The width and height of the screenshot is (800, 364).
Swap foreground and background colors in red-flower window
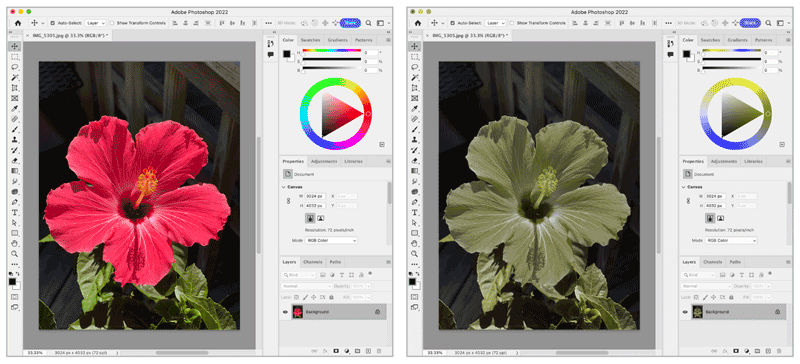(x=18, y=274)
